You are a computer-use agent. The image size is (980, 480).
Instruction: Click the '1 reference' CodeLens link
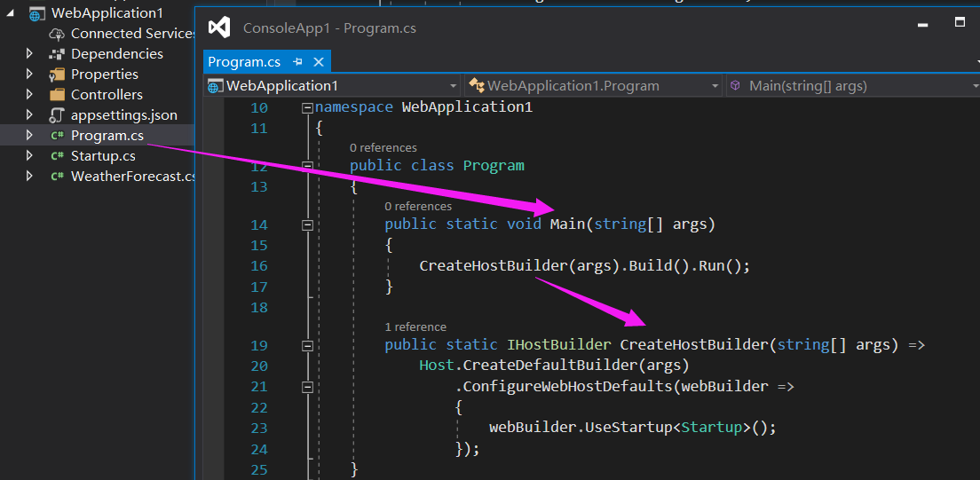(x=415, y=327)
